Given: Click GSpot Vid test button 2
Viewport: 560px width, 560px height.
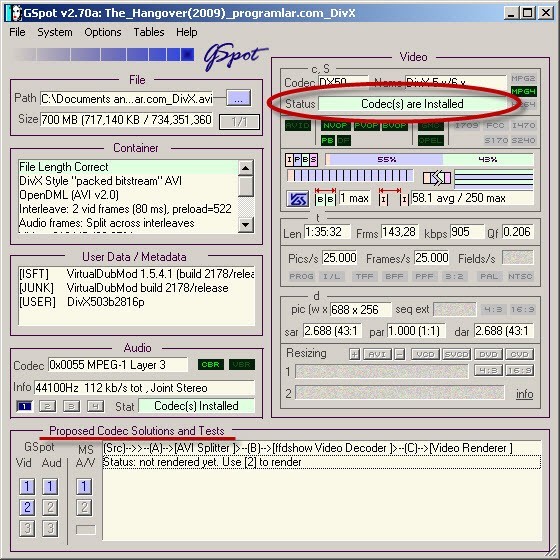Looking at the screenshot, I should 27,507.
